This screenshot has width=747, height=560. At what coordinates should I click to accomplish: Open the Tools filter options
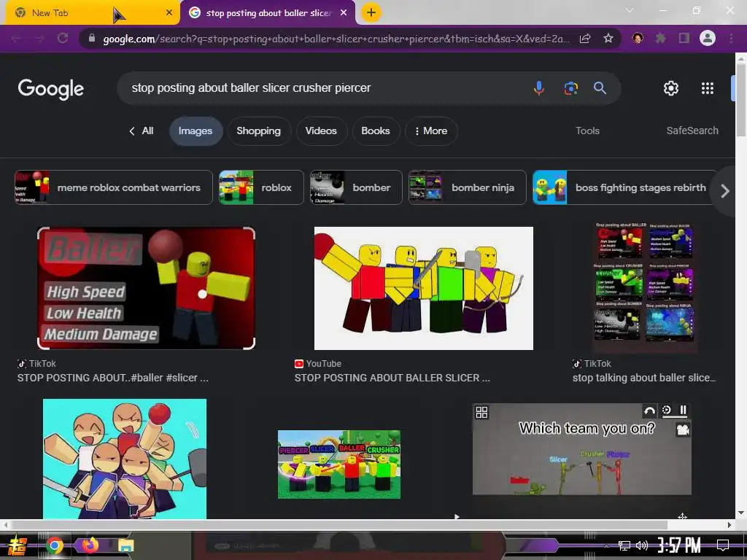tap(587, 131)
